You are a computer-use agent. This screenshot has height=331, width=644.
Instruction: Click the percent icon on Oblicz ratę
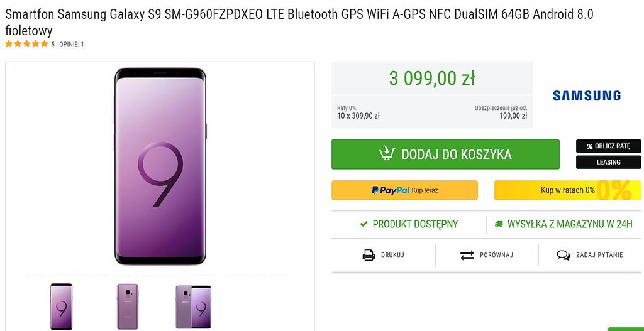tap(589, 146)
